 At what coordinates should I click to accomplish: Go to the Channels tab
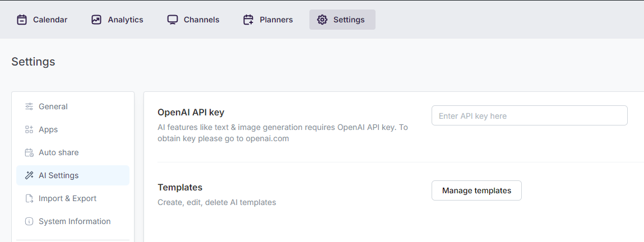193,20
